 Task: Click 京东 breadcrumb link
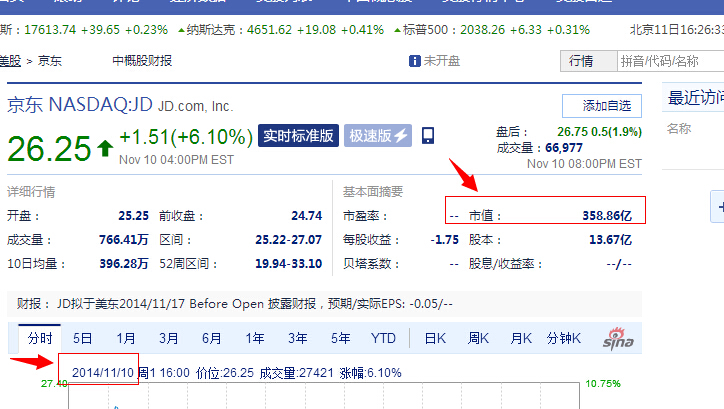[x=50, y=61]
